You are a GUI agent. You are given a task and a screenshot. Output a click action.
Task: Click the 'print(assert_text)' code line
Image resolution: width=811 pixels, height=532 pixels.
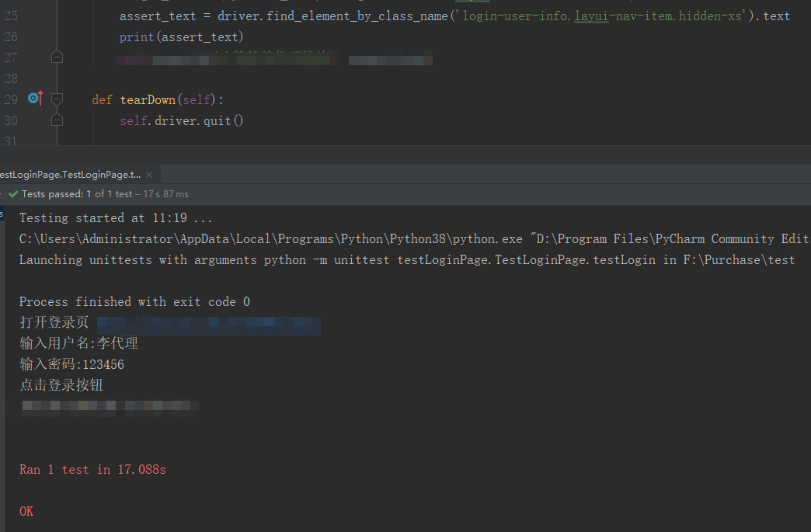[181, 37]
